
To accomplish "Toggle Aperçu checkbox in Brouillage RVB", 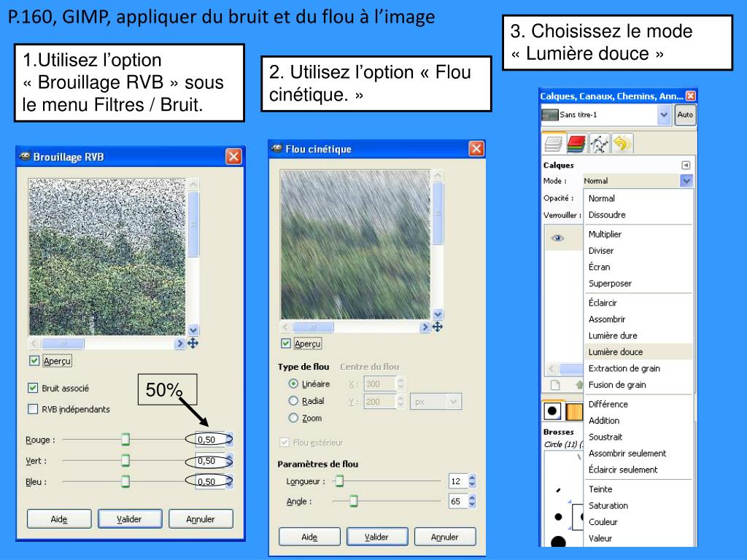I will pyautogui.click(x=34, y=361).
